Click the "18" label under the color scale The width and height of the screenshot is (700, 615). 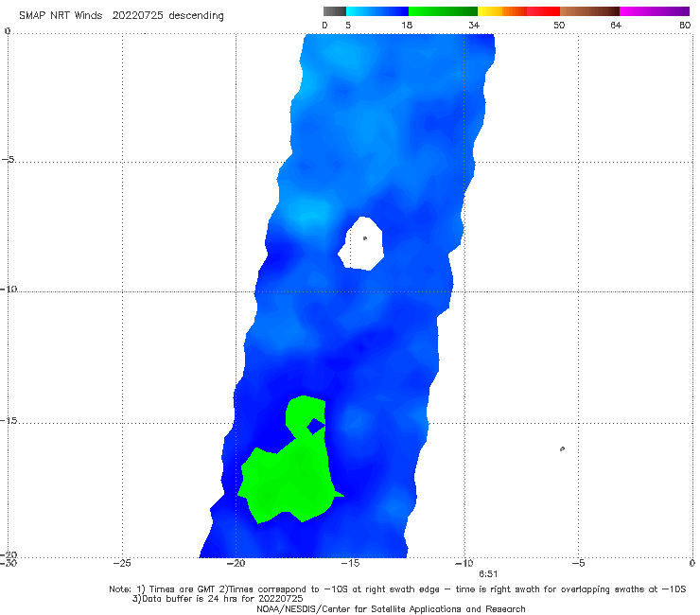click(x=407, y=26)
